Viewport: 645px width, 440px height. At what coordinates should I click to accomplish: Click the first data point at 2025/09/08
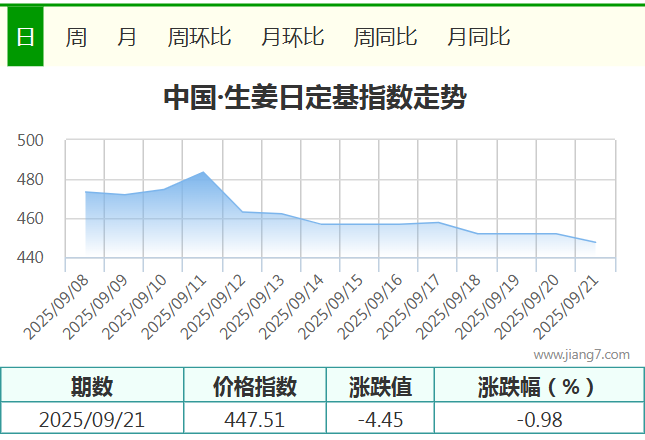pyautogui.click(x=86, y=192)
